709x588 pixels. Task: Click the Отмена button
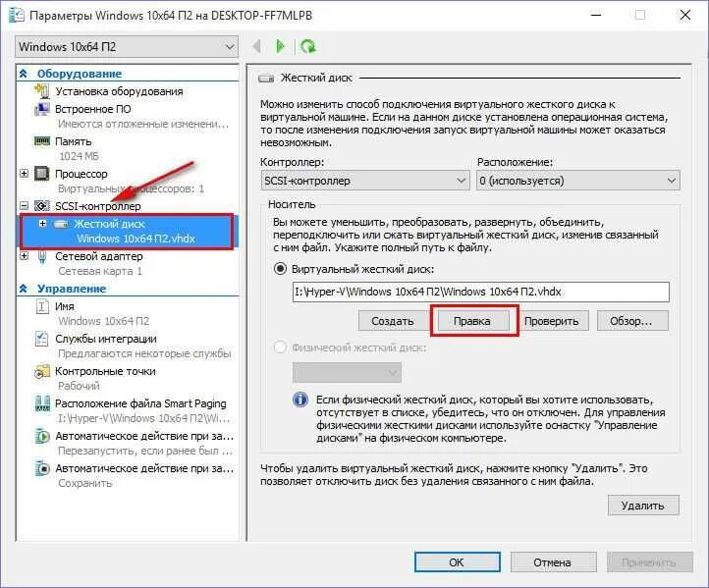coord(553,562)
